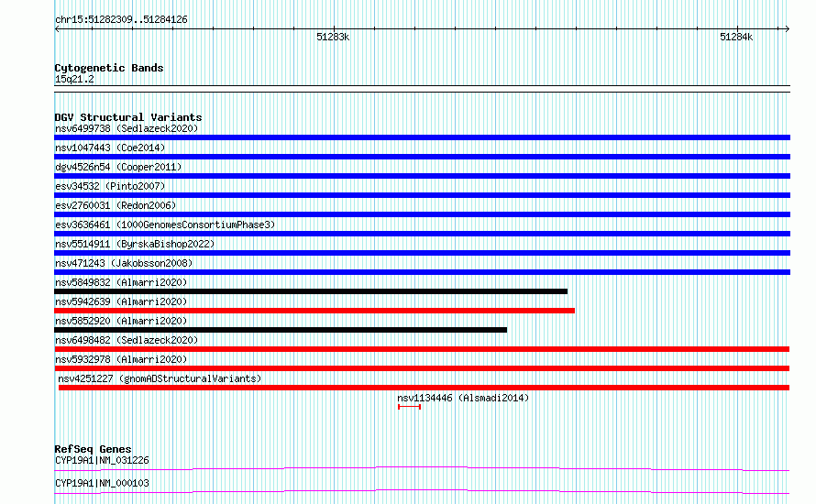Click magenta gene line for NM_000103
This screenshot has width=816, height=504.
click(x=422, y=491)
